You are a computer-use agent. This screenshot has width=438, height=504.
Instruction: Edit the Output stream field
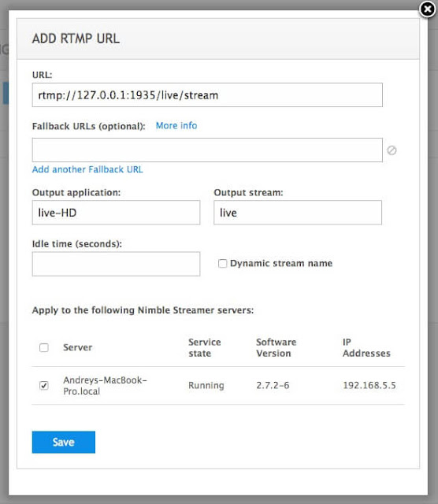[298, 213]
